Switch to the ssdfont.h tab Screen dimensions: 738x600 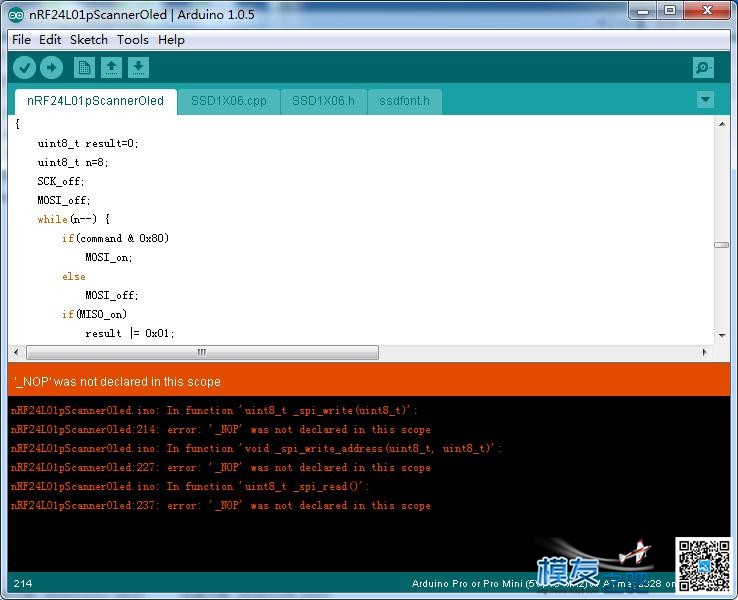pyautogui.click(x=404, y=101)
